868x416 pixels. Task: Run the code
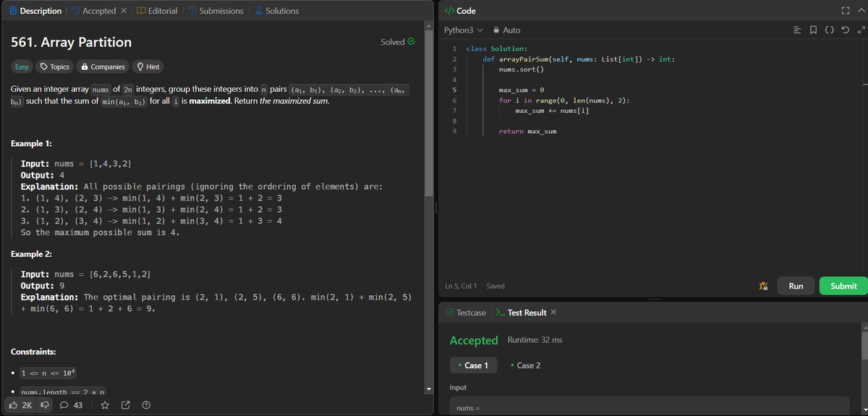(796, 286)
